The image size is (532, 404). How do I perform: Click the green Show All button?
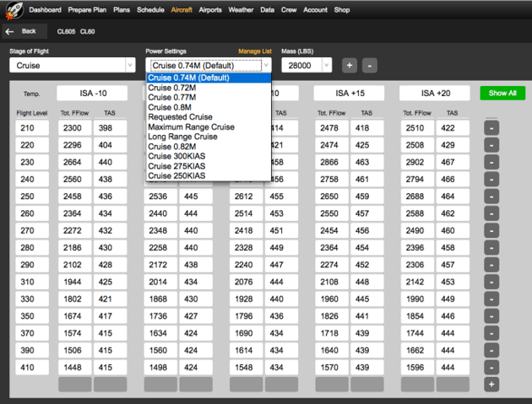(501, 93)
